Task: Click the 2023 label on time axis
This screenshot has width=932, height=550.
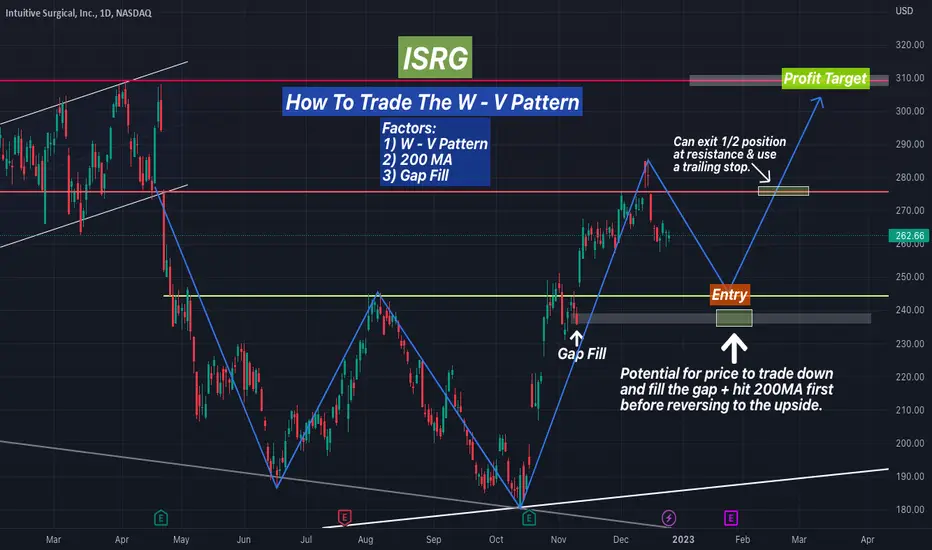Action: (683, 540)
